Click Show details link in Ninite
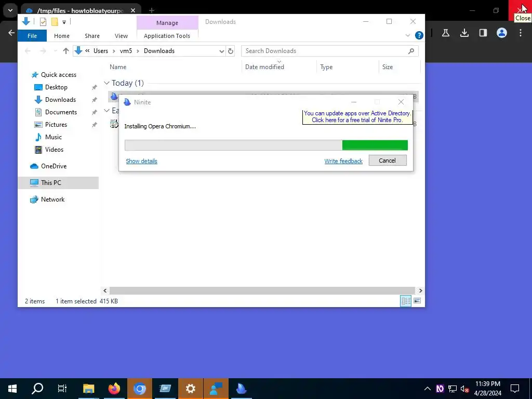This screenshot has height=399, width=532. (x=141, y=161)
